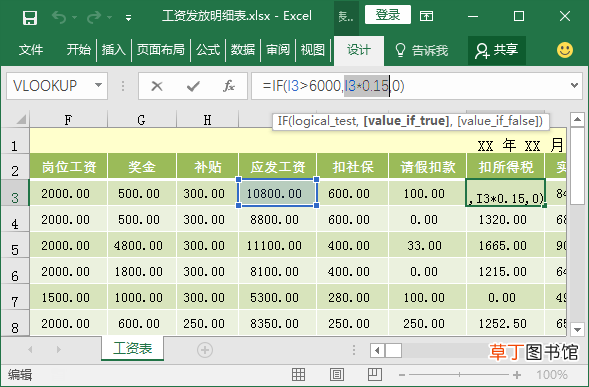Click the Enter checkmark icon in formula bar
Viewport: 589px width, 387px height.
[x=193, y=86]
